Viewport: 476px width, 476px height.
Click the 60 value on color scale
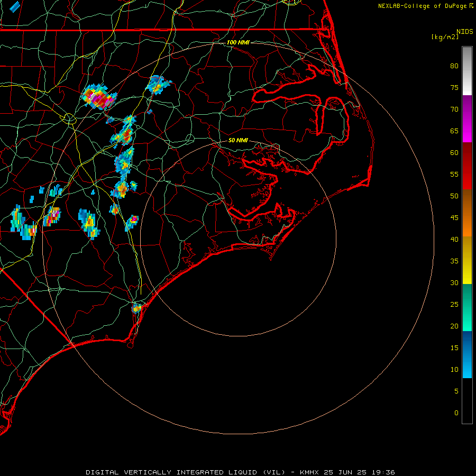[x=454, y=153]
